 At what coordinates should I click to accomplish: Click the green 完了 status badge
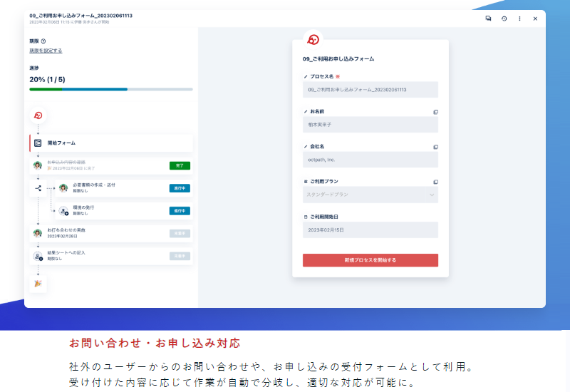[x=180, y=165]
